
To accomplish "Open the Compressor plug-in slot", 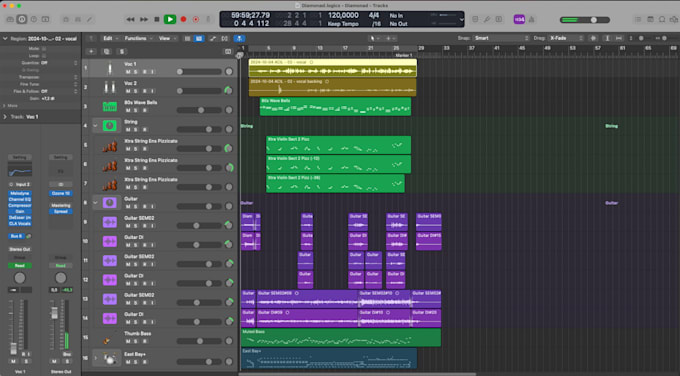I will point(20,205).
